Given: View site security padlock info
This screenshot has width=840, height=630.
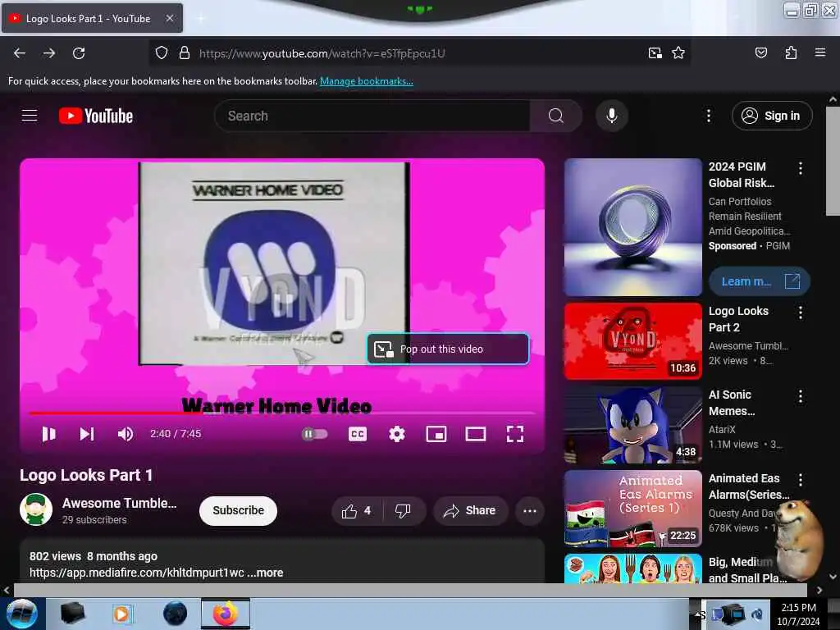Looking at the screenshot, I should point(185,53).
